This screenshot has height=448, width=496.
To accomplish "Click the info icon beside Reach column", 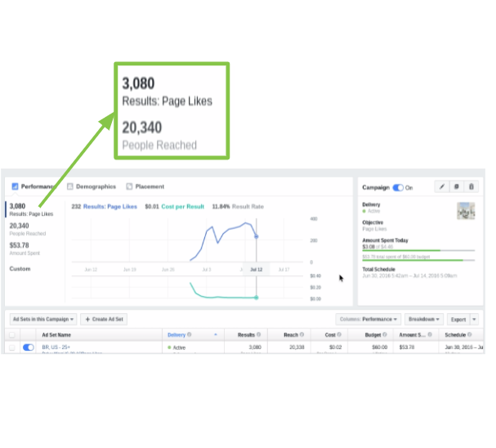I will pyautogui.click(x=302, y=334).
